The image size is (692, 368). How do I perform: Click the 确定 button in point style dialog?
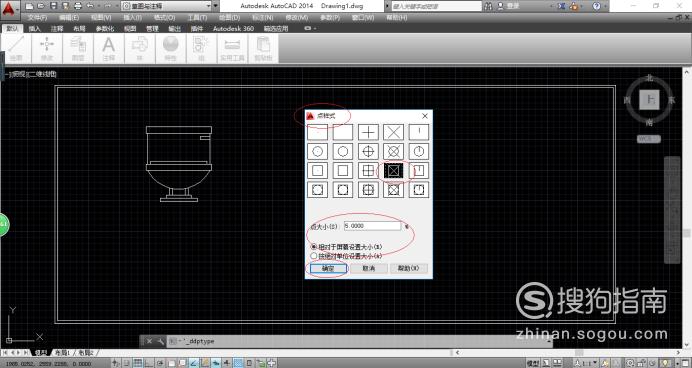[x=327, y=268]
